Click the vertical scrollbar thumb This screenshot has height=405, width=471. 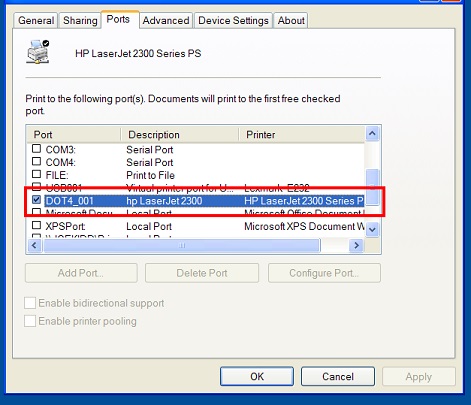372,187
